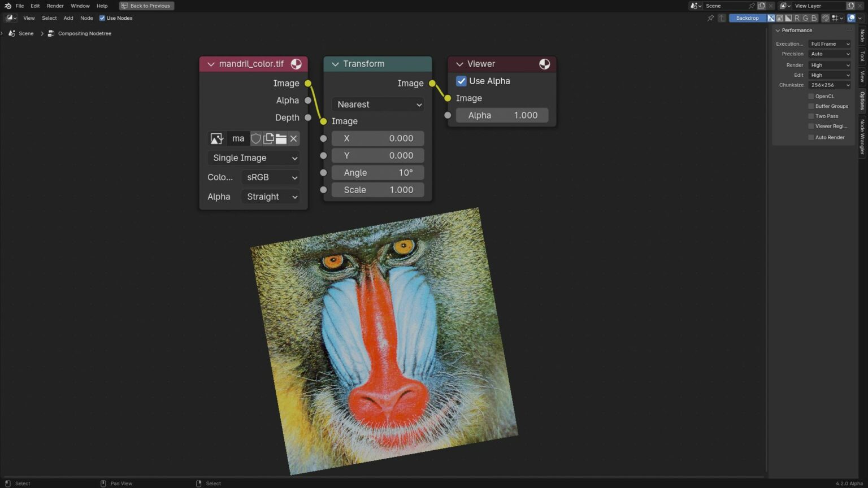Enable Auto Render in the Performance panel
This screenshot has width=868, height=488.
click(811, 137)
